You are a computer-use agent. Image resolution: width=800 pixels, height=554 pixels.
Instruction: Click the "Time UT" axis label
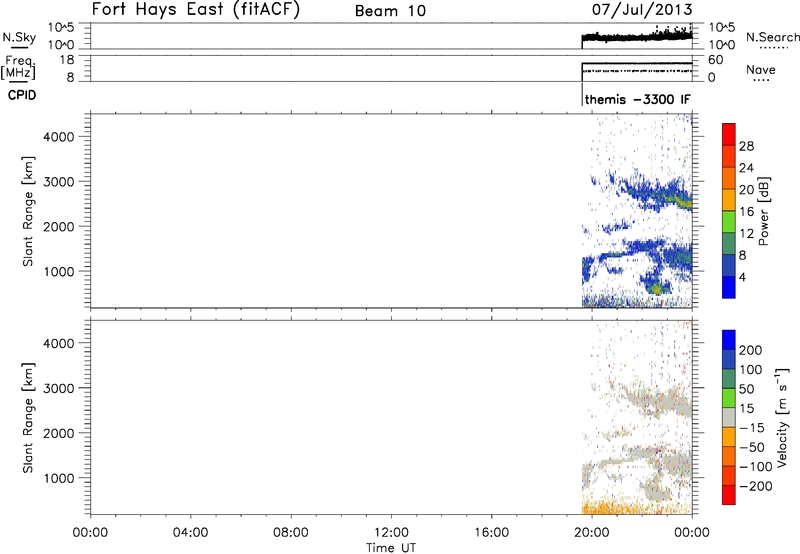click(391, 548)
